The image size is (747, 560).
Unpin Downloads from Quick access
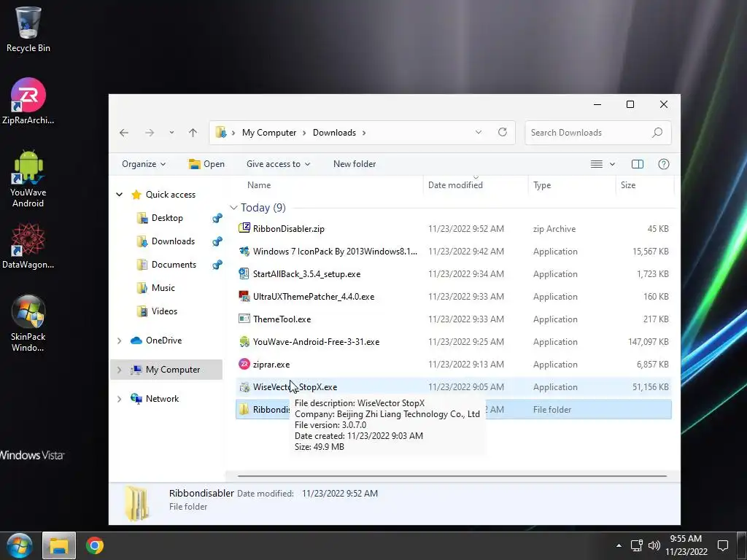pyautogui.click(x=217, y=241)
